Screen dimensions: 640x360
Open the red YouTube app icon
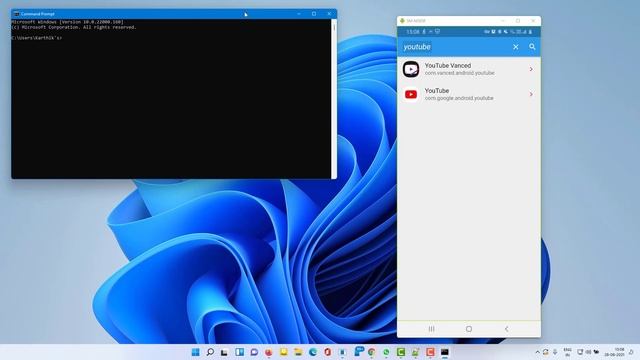(x=411, y=94)
